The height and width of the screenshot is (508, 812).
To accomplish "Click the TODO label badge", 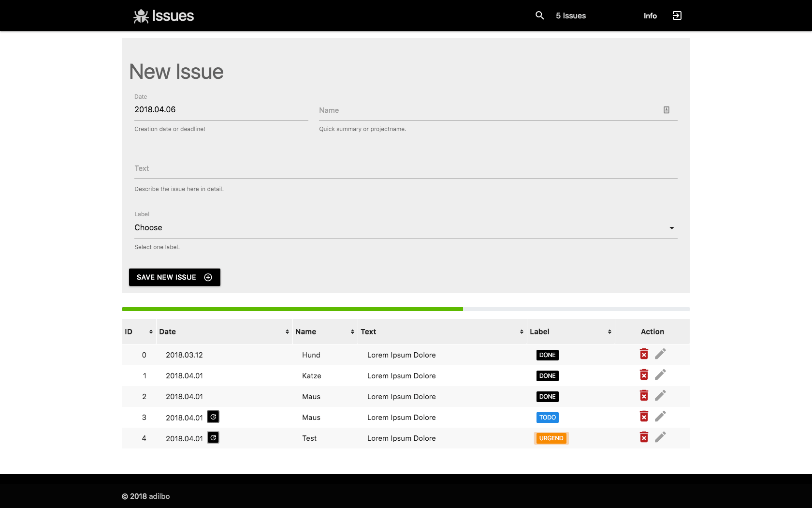I will point(547,418).
